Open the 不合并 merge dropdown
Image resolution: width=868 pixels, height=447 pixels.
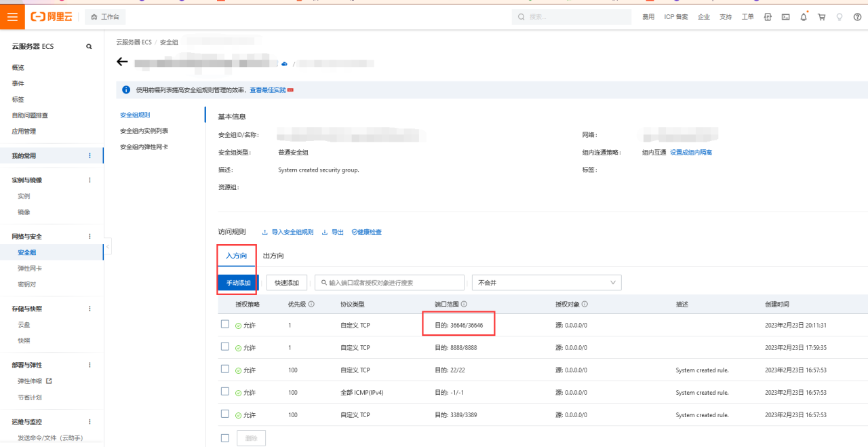(547, 282)
